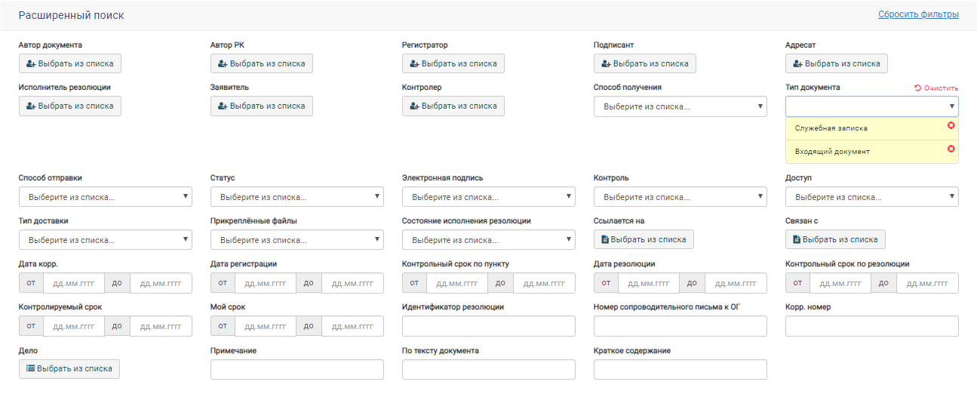Select Контролер from list
This screenshot has height=394, width=980.
coord(453,106)
